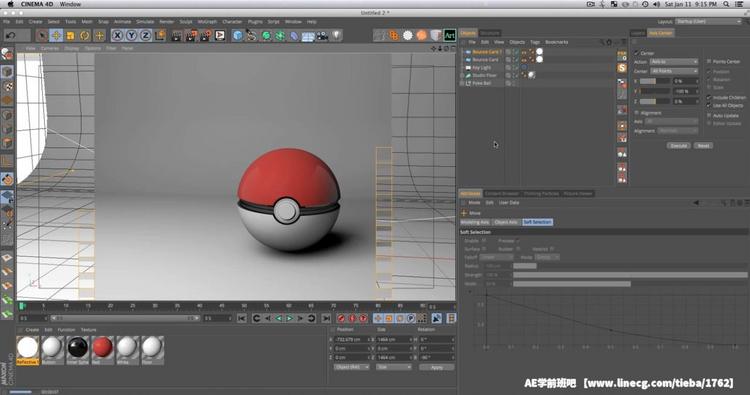
Task: Open the Falloff dropdown in Soft Selection
Action: pos(496,257)
